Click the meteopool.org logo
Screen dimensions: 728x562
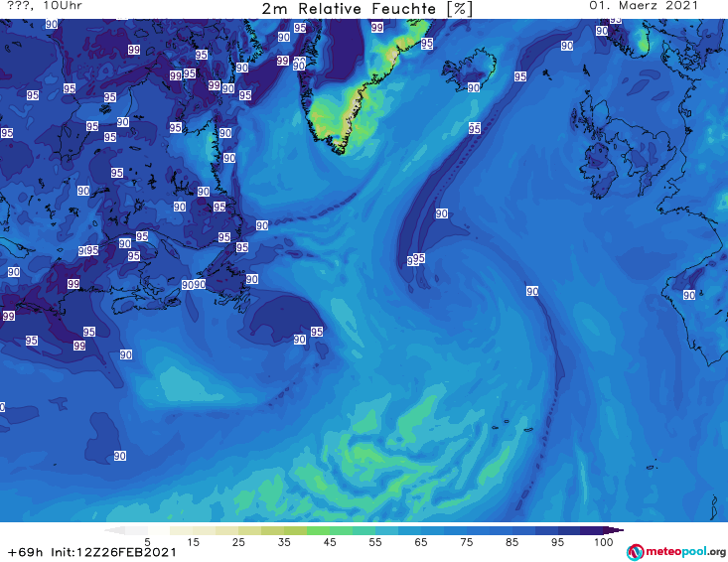point(676,552)
